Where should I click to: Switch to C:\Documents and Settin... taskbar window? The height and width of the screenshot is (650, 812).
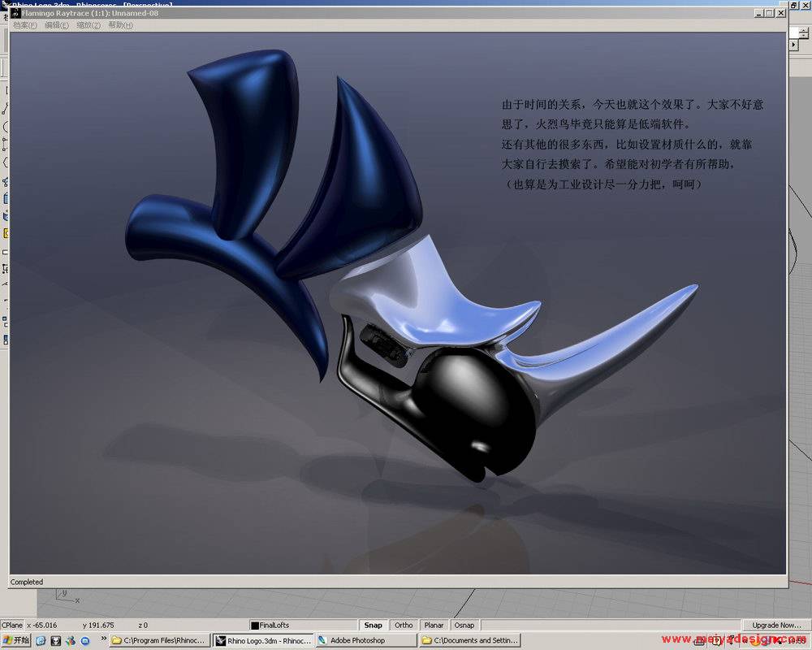(x=470, y=641)
